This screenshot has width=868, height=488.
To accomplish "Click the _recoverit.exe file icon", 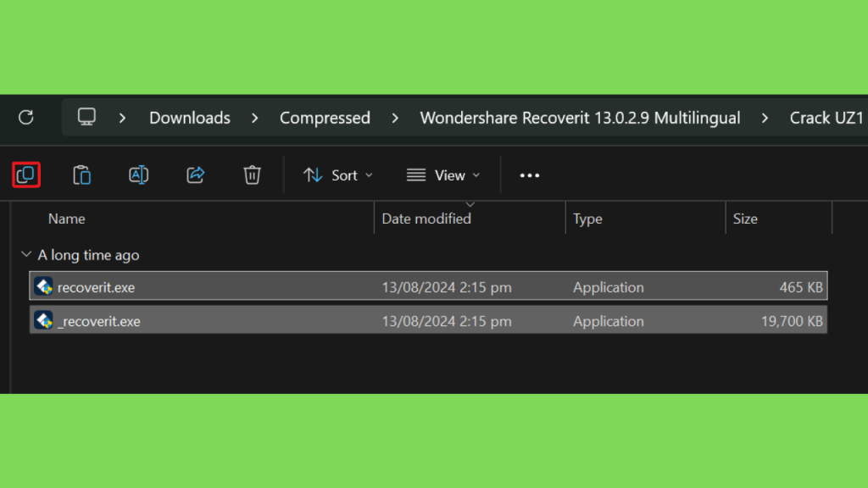I will (x=44, y=320).
